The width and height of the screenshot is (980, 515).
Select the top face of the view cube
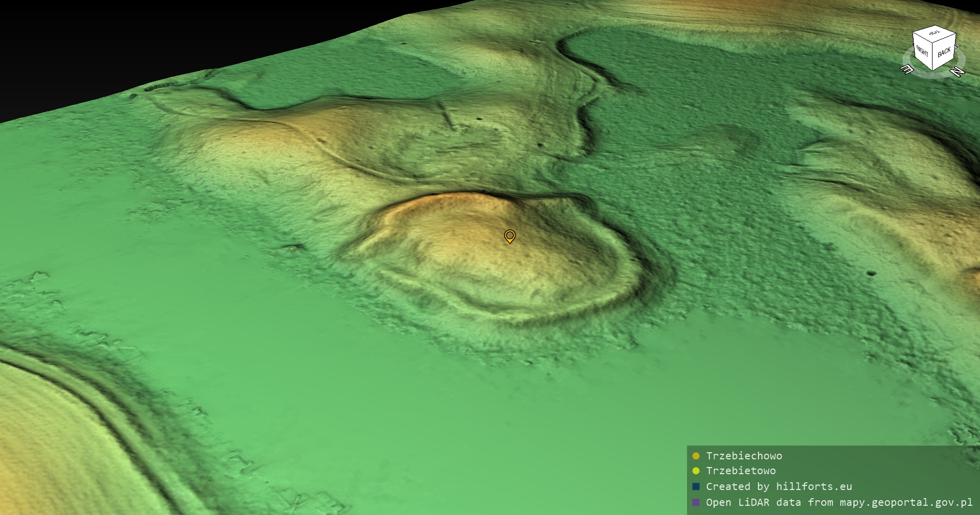(934, 33)
